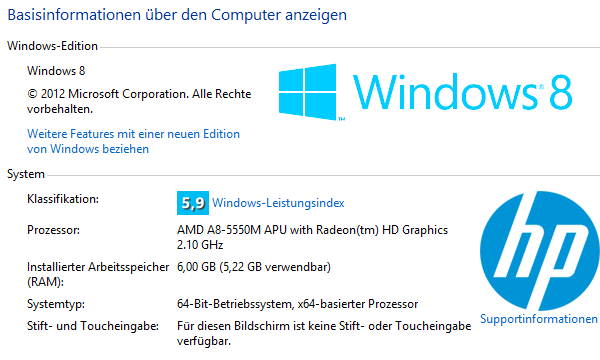600x360 pixels.
Task: Click the 5,9 performance score badge
Action: pos(193,203)
